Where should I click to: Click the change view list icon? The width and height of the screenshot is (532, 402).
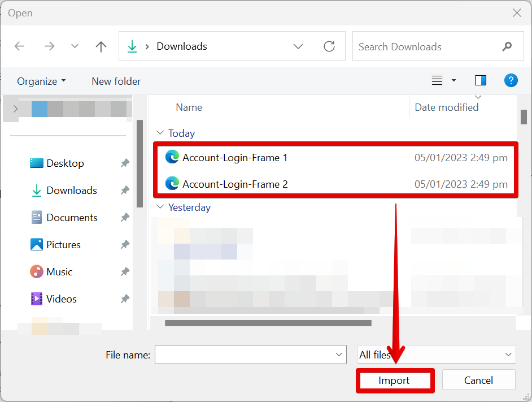click(x=437, y=80)
